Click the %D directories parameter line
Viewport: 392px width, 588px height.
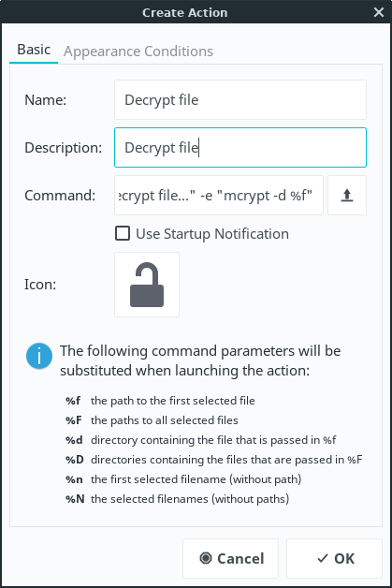pos(214,460)
